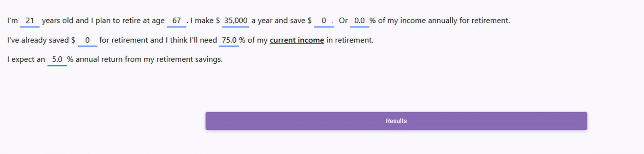Edit the "I make $" salary input
The image size is (644, 154).
click(236, 21)
